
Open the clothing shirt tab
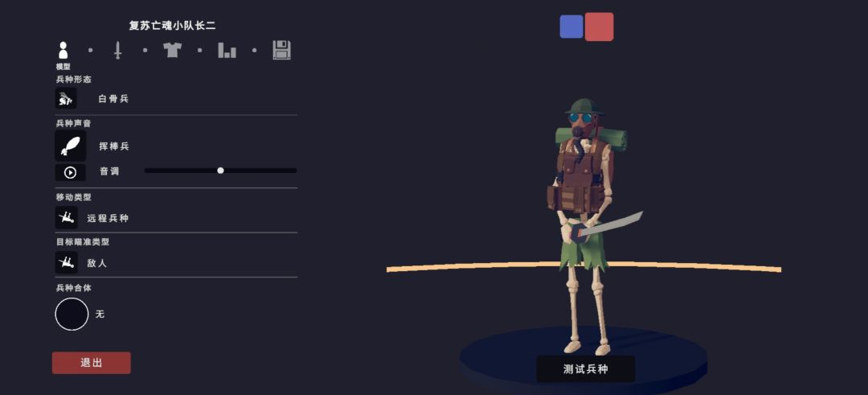point(172,51)
